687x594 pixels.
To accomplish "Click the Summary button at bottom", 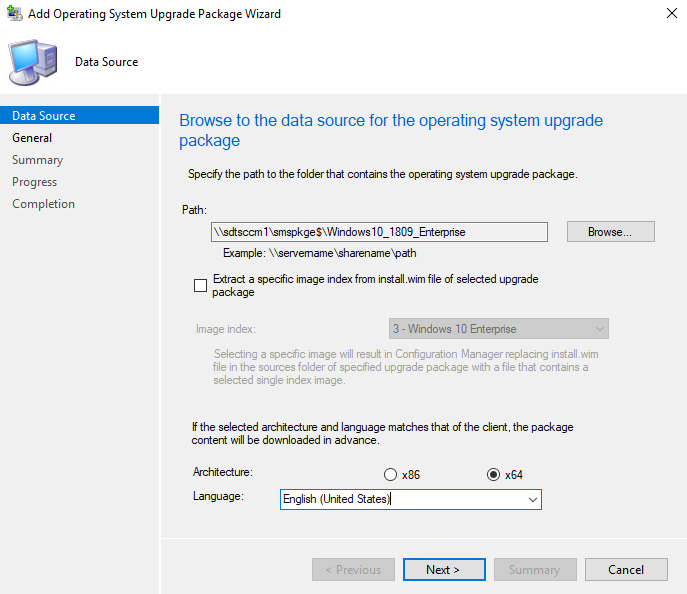I will 535,569.
